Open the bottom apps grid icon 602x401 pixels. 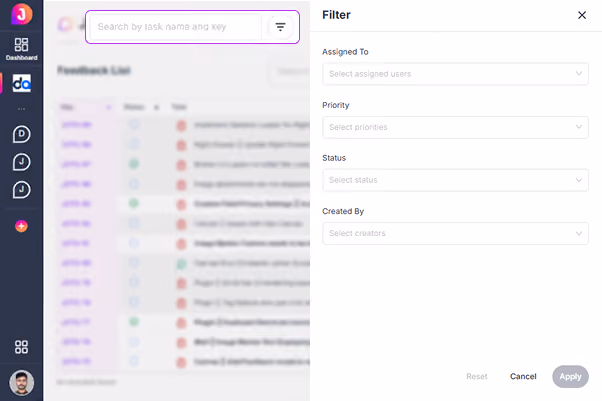22,347
